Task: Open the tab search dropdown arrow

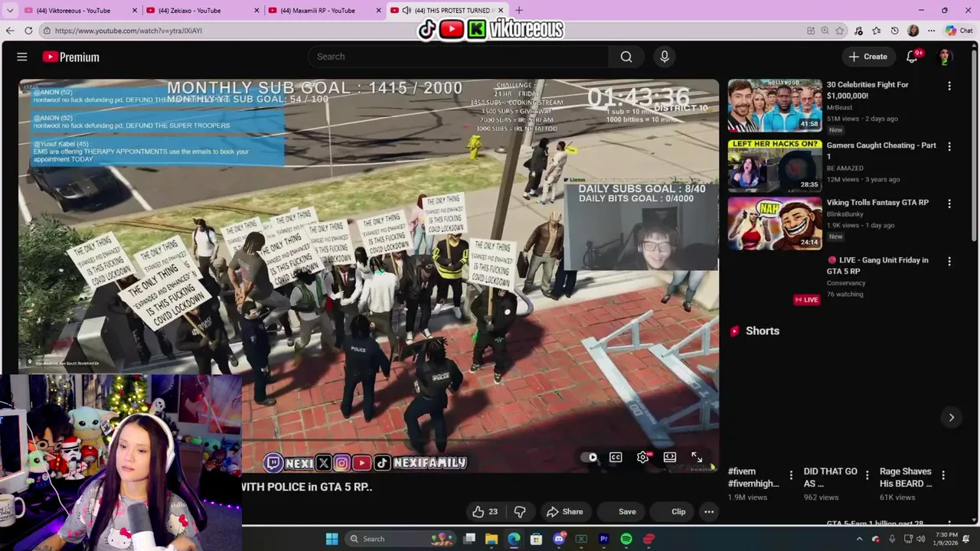Action: [10, 10]
